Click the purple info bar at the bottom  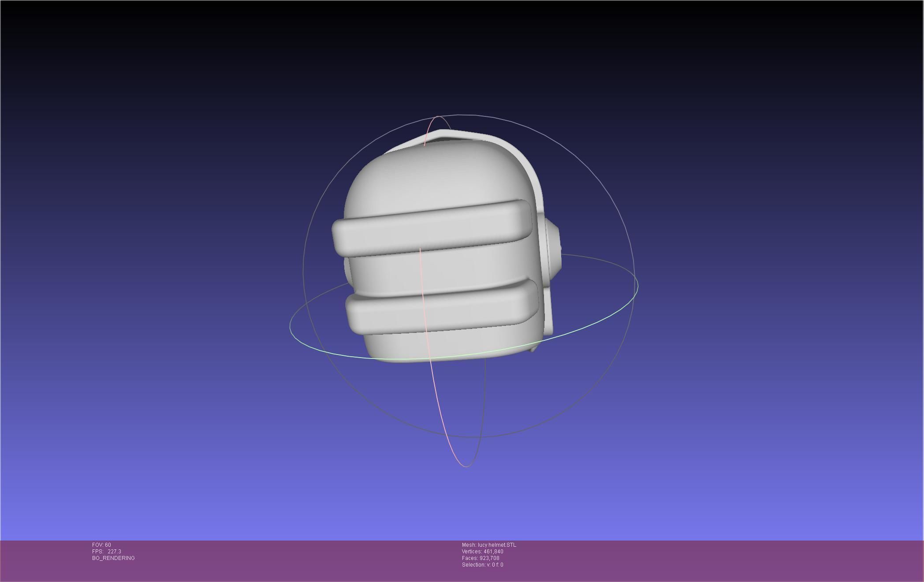click(705, 561)
